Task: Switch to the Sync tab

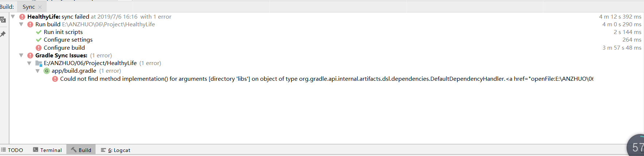Action: tap(29, 7)
